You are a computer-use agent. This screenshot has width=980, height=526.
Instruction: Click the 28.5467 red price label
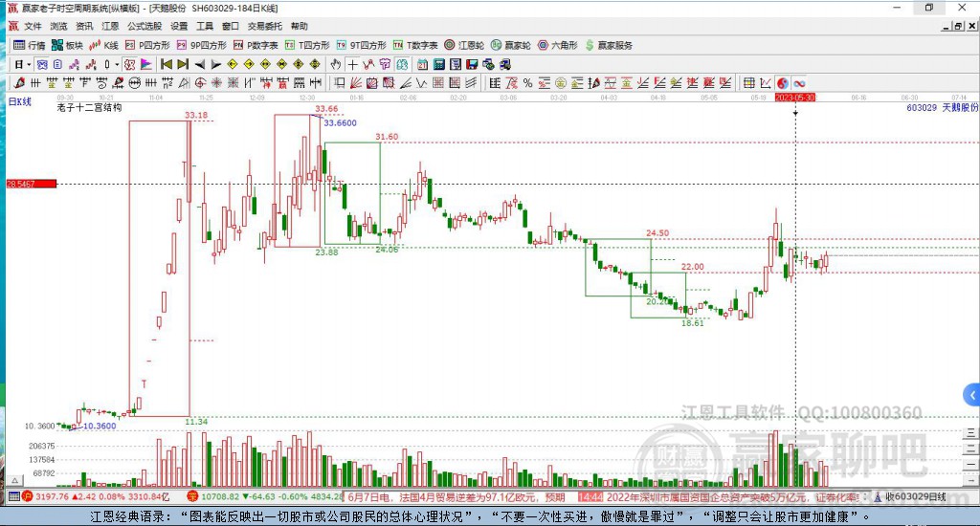coord(32,184)
